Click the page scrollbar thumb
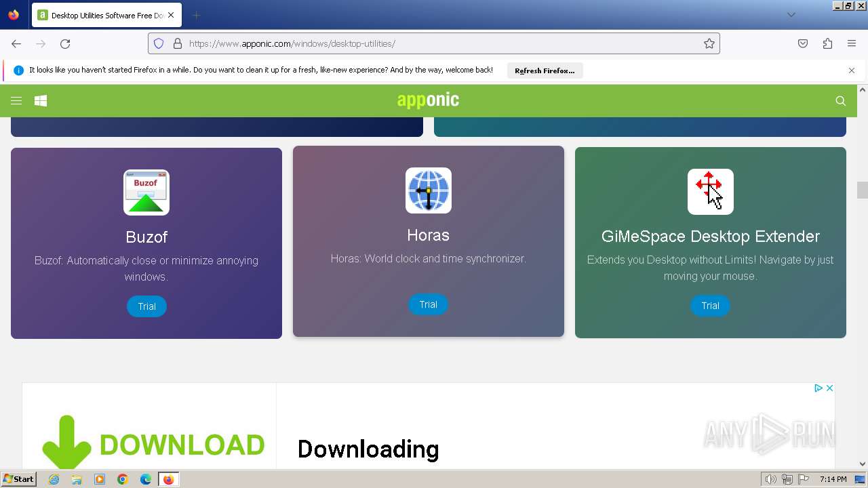 (x=863, y=190)
